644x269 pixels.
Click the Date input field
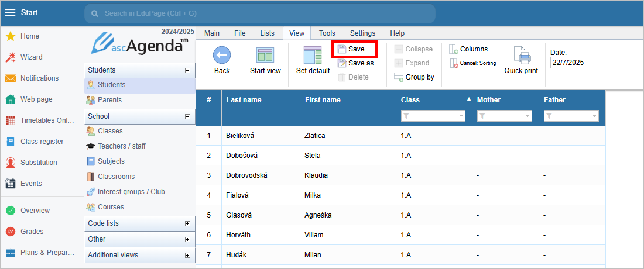click(x=573, y=63)
